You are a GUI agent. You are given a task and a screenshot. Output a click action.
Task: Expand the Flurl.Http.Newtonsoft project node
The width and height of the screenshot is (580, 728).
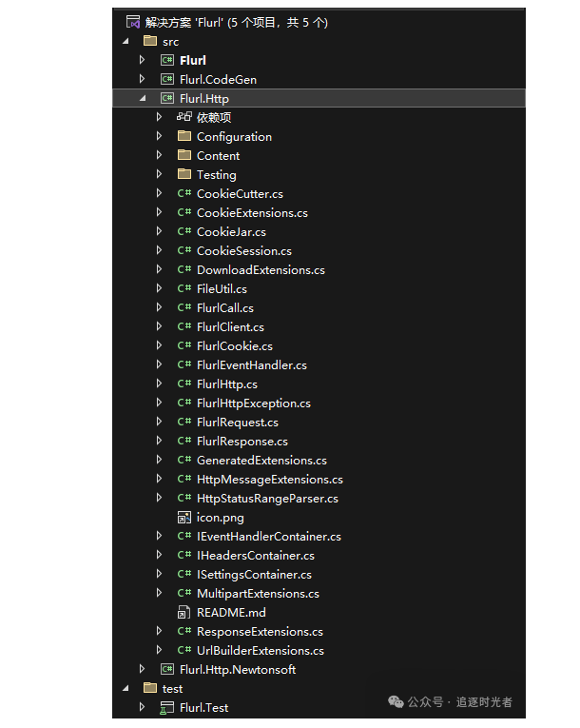point(142,669)
